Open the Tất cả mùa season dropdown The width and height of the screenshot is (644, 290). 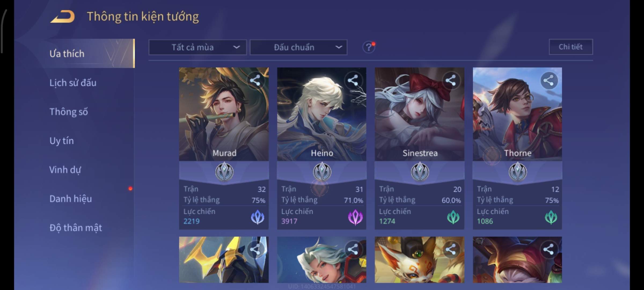(x=197, y=47)
